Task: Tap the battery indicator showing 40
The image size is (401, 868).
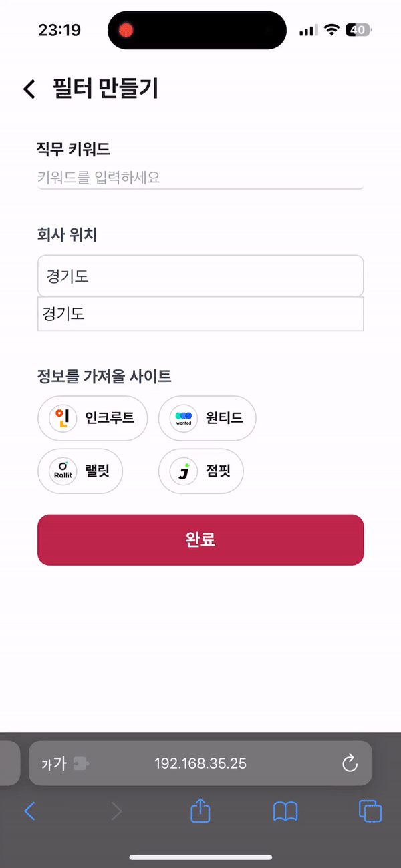Action: 359,30
